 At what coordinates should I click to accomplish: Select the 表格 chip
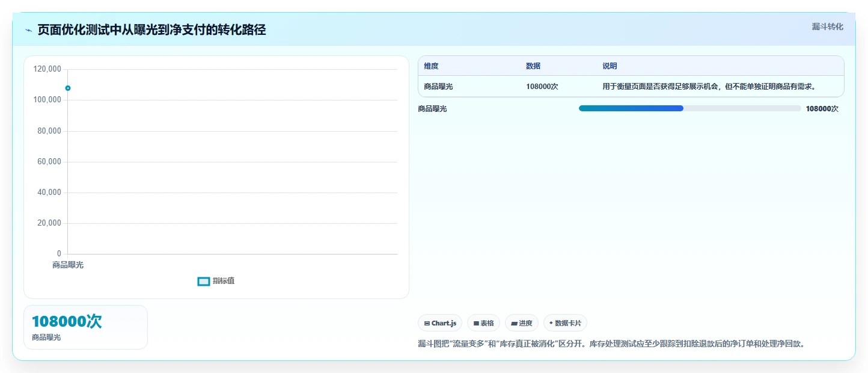click(483, 323)
